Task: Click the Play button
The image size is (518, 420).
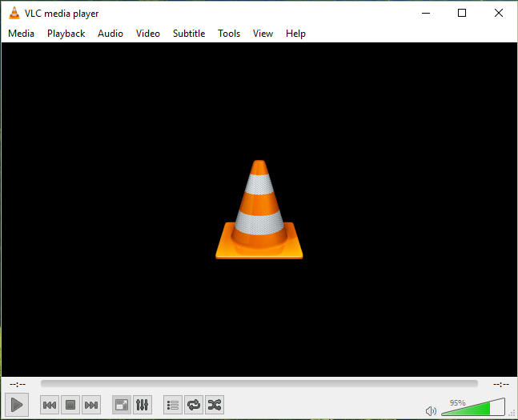Action: click(x=17, y=405)
